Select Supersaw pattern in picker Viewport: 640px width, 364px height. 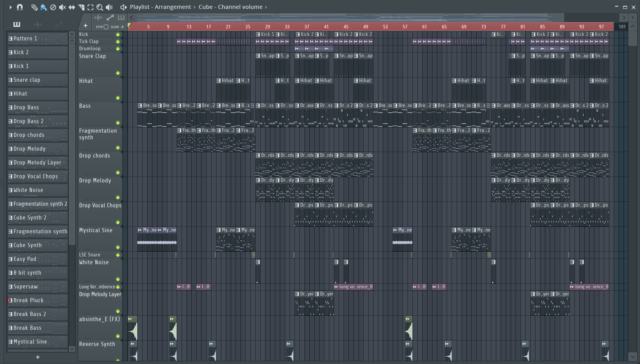38,286
